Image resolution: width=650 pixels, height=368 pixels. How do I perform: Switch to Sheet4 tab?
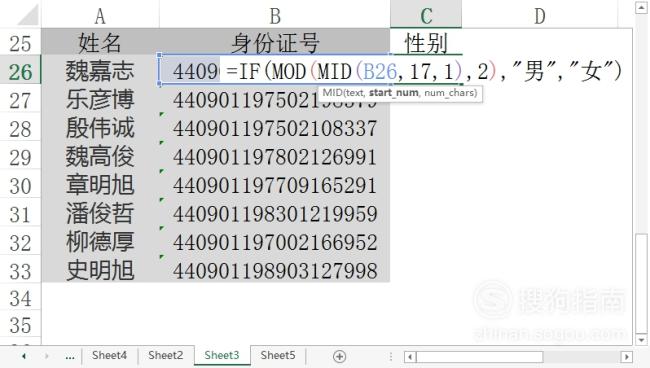[x=109, y=356]
